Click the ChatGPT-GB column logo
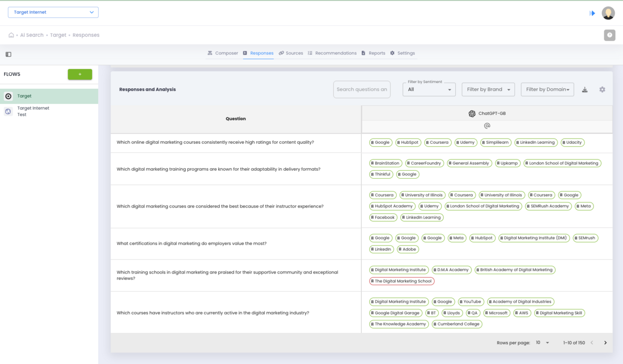The image size is (623, 364). click(472, 114)
